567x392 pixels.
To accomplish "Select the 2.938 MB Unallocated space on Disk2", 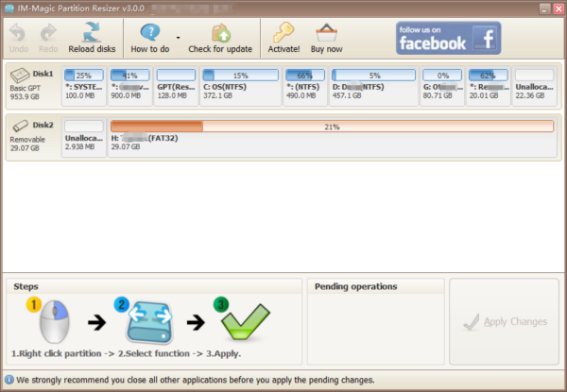I will click(x=84, y=137).
